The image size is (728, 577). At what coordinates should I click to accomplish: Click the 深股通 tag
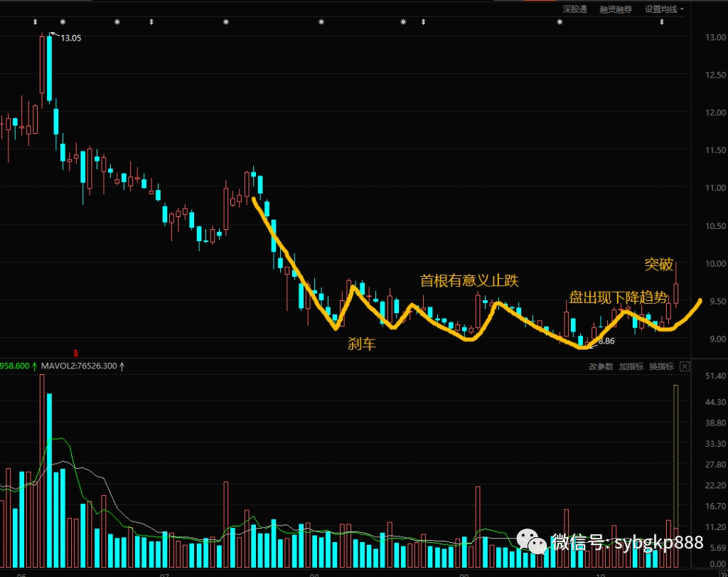pyautogui.click(x=574, y=9)
